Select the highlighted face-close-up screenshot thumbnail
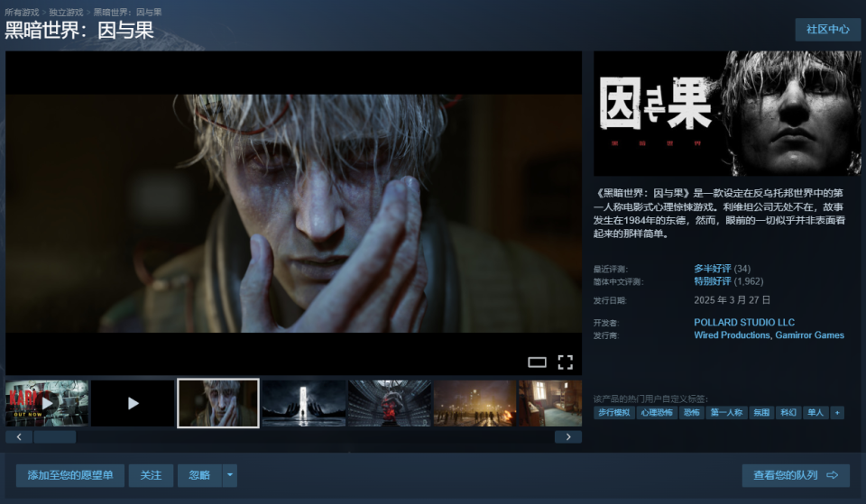Image resolution: width=866 pixels, height=504 pixels. (x=218, y=403)
